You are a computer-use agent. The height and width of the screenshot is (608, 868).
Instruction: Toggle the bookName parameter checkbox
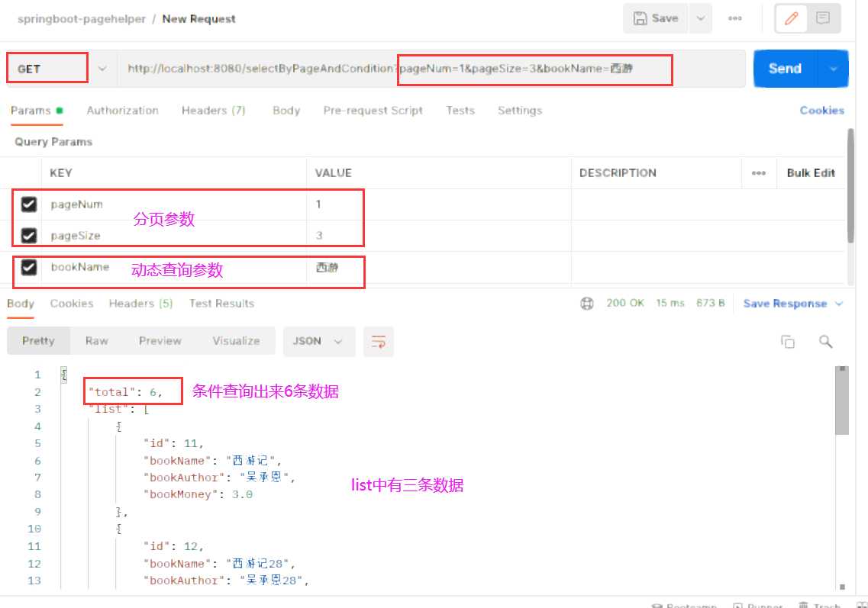(29, 267)
